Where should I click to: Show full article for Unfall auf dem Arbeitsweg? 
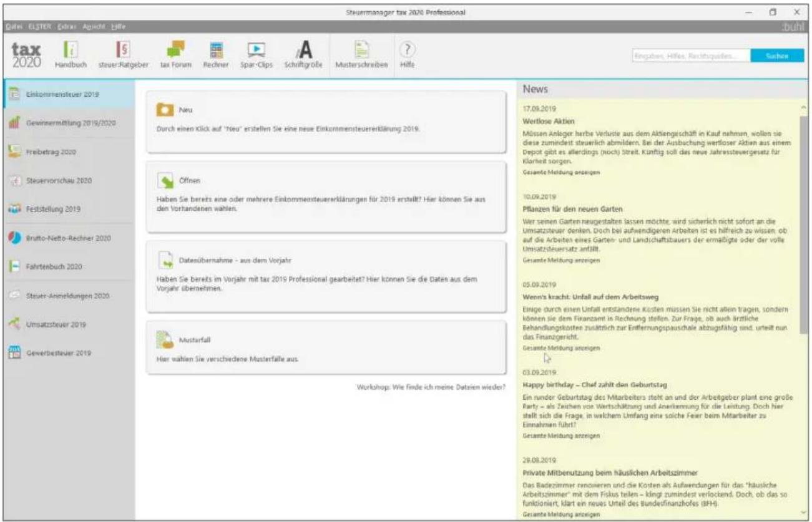click(x=561, y=348)
